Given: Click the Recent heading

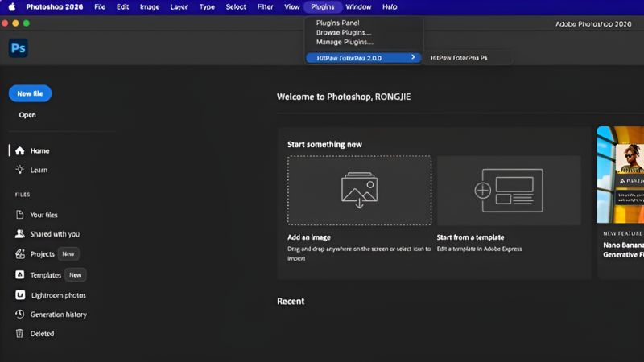Looking at the screenshot, I should click(x=291, y=301).
